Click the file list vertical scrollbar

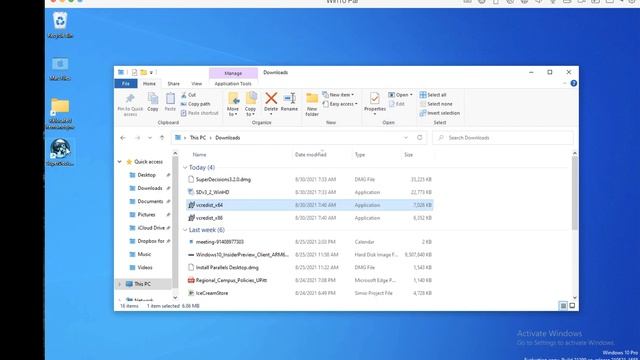575,193
